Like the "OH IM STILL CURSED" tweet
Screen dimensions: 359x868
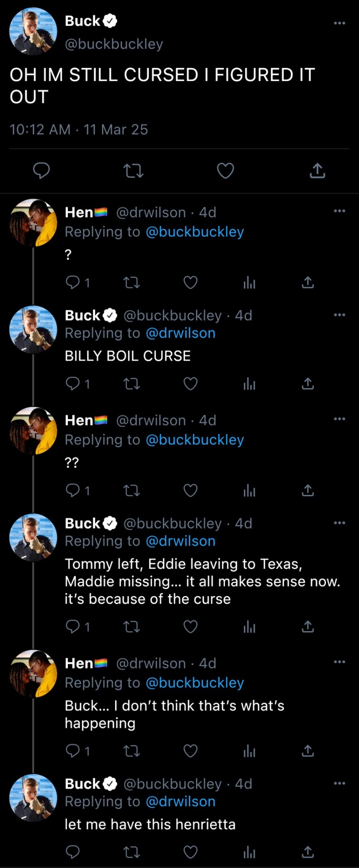pyautogui.click(x=225, y=171)
